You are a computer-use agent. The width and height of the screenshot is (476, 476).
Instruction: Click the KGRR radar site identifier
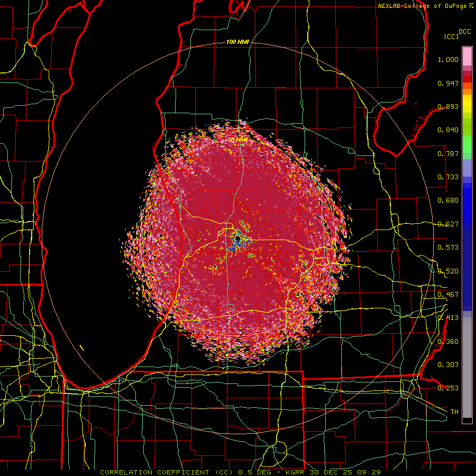tap(296, 472)
